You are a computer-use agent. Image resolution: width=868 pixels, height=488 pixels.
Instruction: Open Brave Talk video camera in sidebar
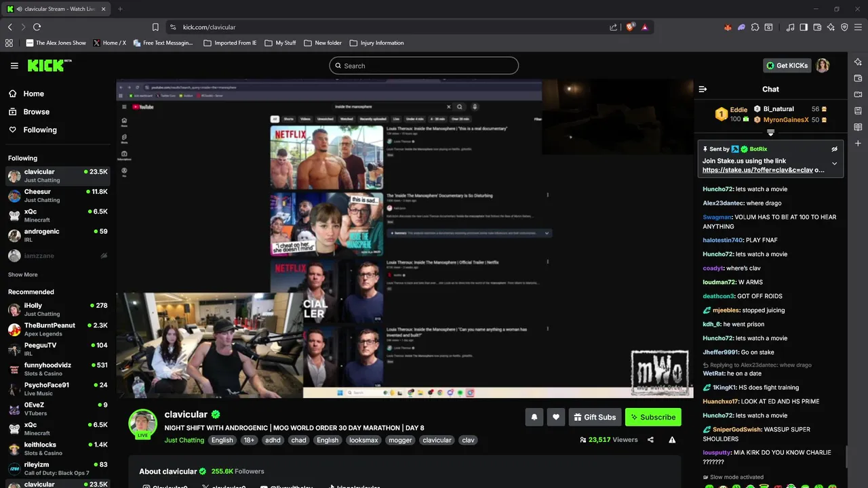(x=858, y=94)
